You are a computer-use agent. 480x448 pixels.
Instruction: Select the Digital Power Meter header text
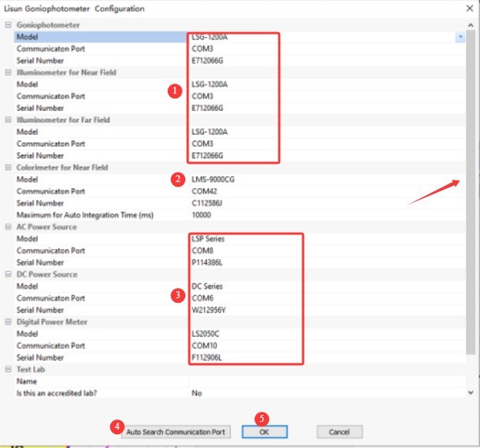tap(52, 322)
